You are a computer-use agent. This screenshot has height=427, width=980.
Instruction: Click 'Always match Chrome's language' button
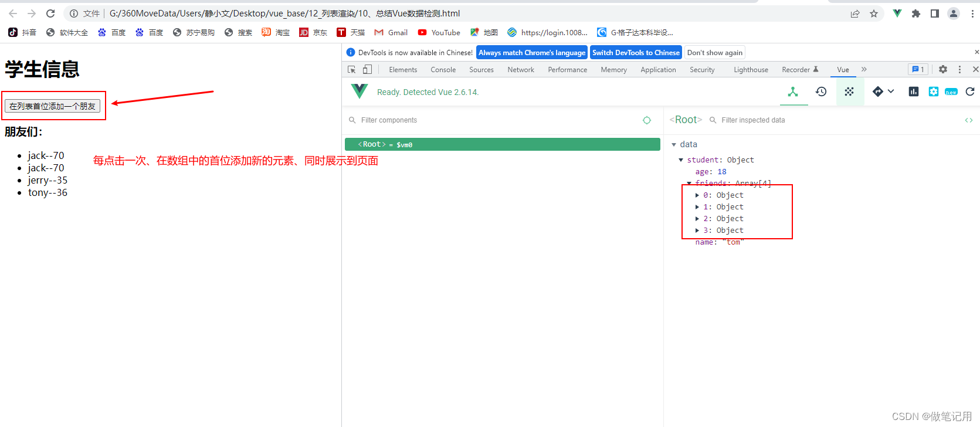point(532,52)
